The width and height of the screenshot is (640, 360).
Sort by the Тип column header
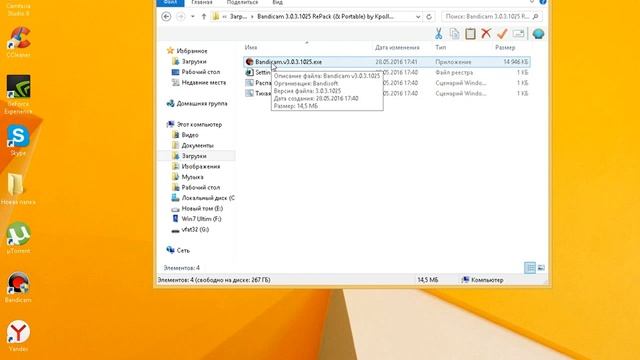point(440,47)
